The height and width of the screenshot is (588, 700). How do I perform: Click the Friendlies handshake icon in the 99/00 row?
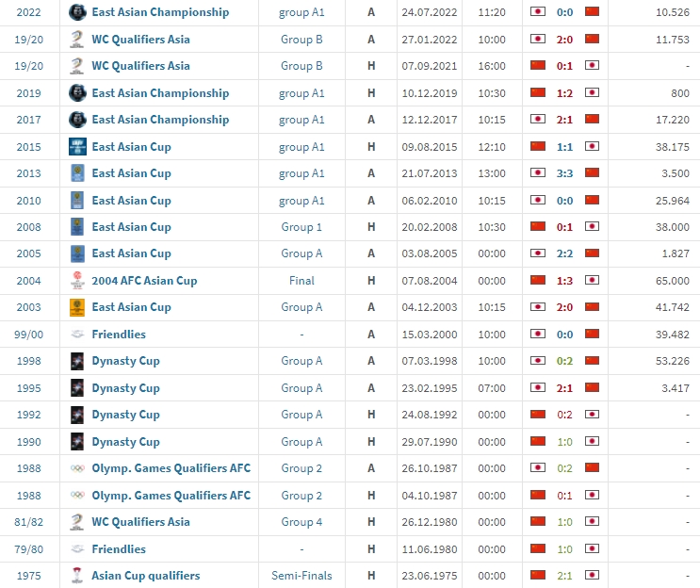tap(77, 335)
